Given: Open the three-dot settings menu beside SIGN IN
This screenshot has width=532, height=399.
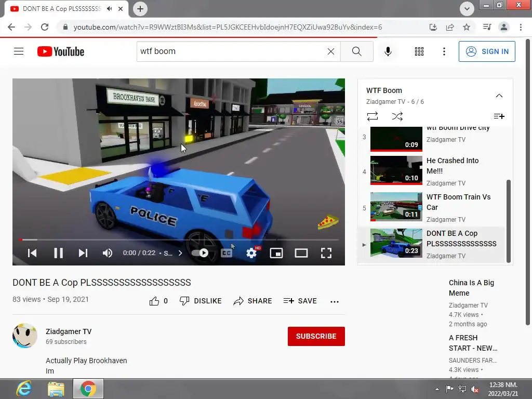Looking at the screenshot, I should 444,51.
